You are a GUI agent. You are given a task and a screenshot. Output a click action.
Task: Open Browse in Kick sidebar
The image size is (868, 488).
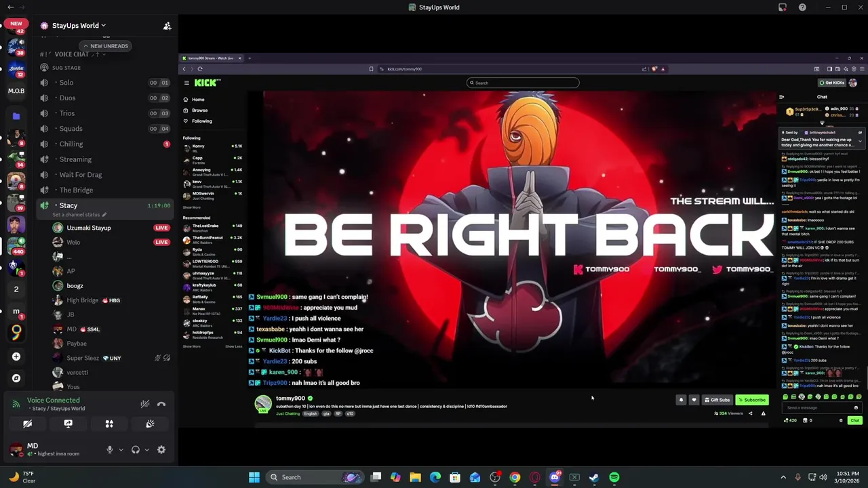click(x=199, y=110)
